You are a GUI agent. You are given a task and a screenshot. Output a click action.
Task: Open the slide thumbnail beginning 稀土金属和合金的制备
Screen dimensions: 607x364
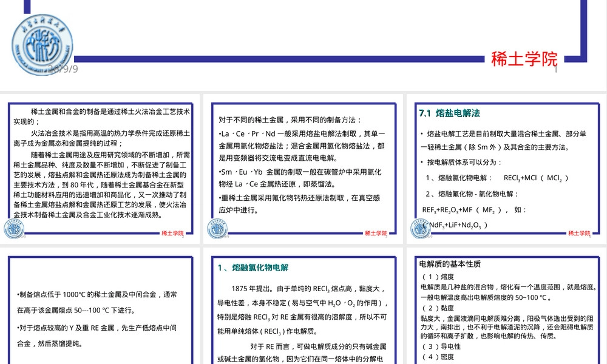[x=100, y=169]
